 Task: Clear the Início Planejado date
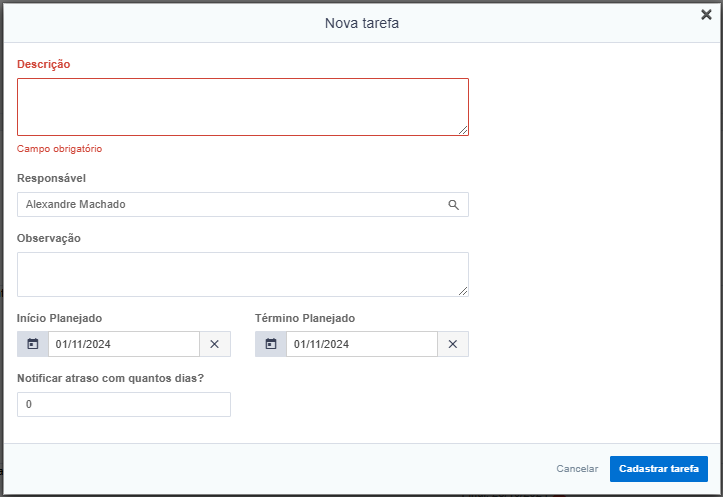(215, 344)
